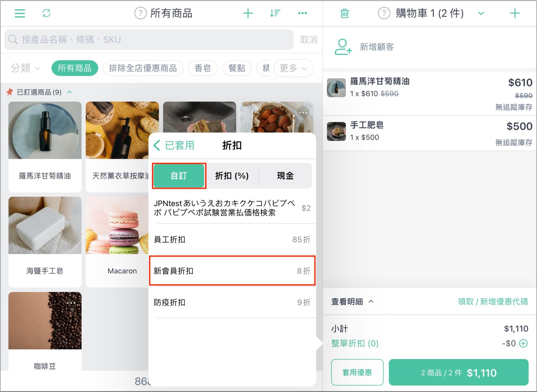Image resolution: width=537 pixels, height=392 pixels.
Task: Click the plus icon next to -$0 discount
Action: [523, 343]
